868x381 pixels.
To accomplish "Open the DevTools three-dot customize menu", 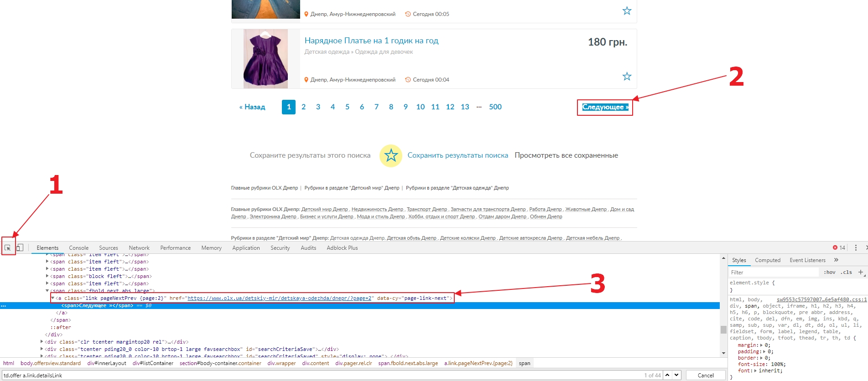I will 856,247.
